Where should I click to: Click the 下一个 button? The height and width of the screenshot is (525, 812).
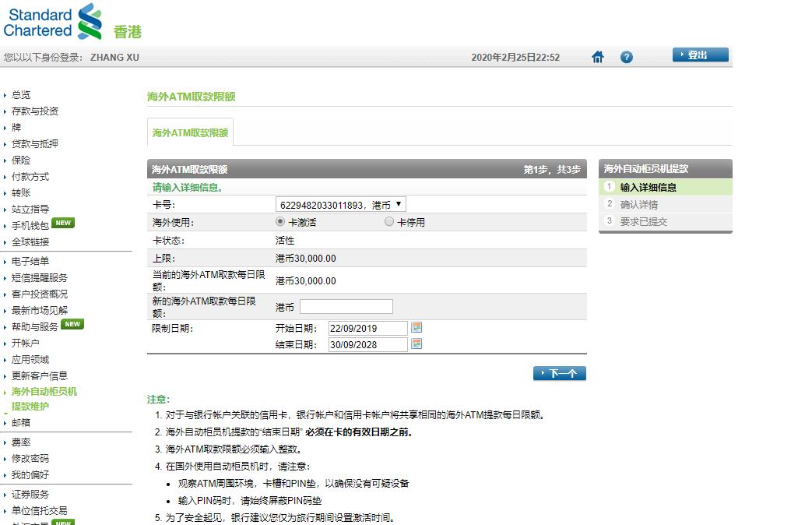559,372
